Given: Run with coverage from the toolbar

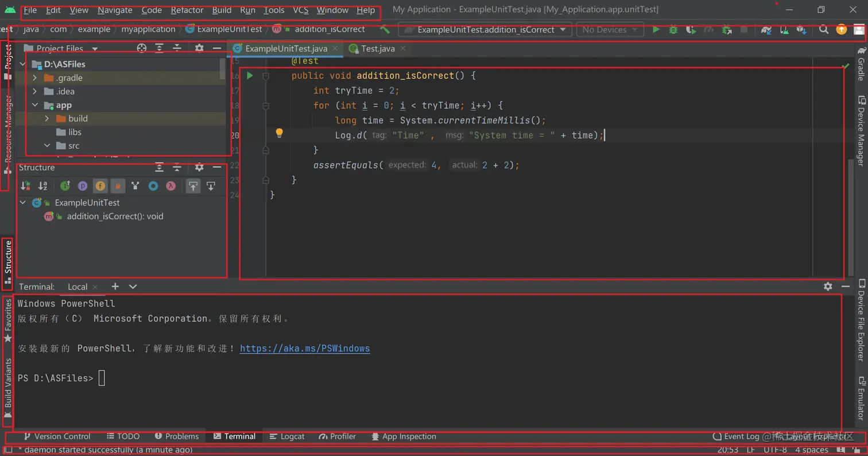Looking at the screenshot, I should (x=691, y=29).
